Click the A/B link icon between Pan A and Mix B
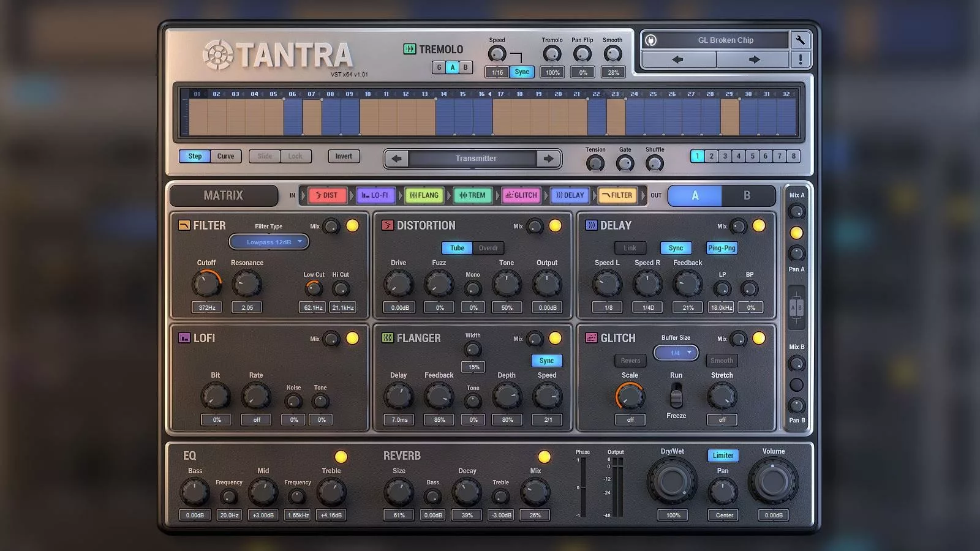This screenshot has height=551, width=980. [796, 307]
